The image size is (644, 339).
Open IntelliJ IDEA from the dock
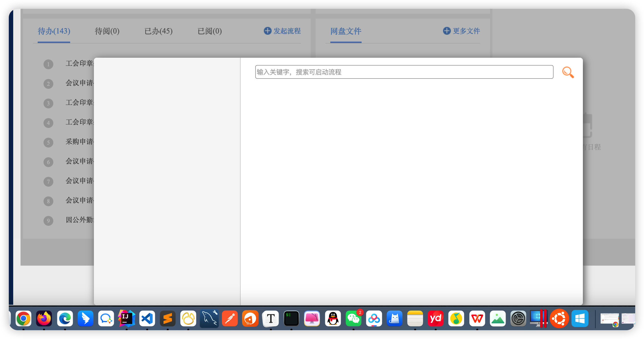[x=126, y=318]
